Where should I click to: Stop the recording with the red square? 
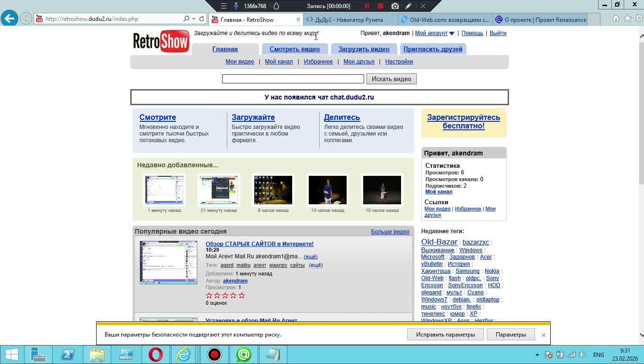click(x=380, y=6)
